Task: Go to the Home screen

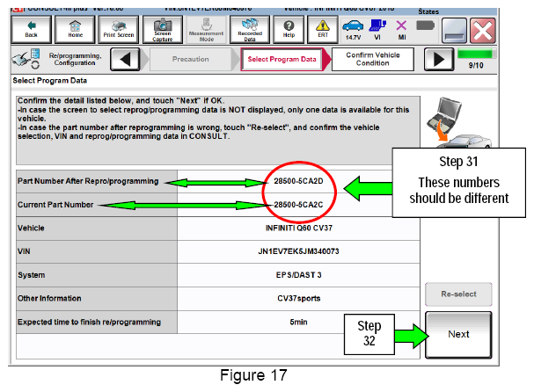Action: point(75,30)
